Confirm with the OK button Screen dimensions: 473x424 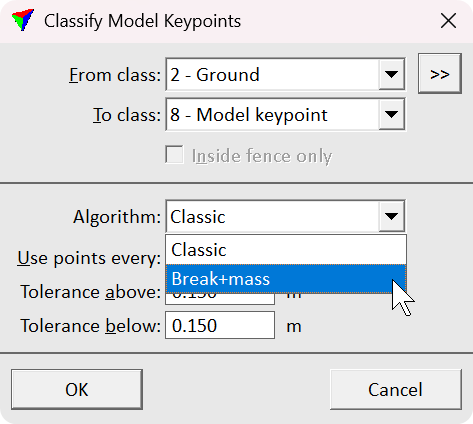tap(77, 389)
